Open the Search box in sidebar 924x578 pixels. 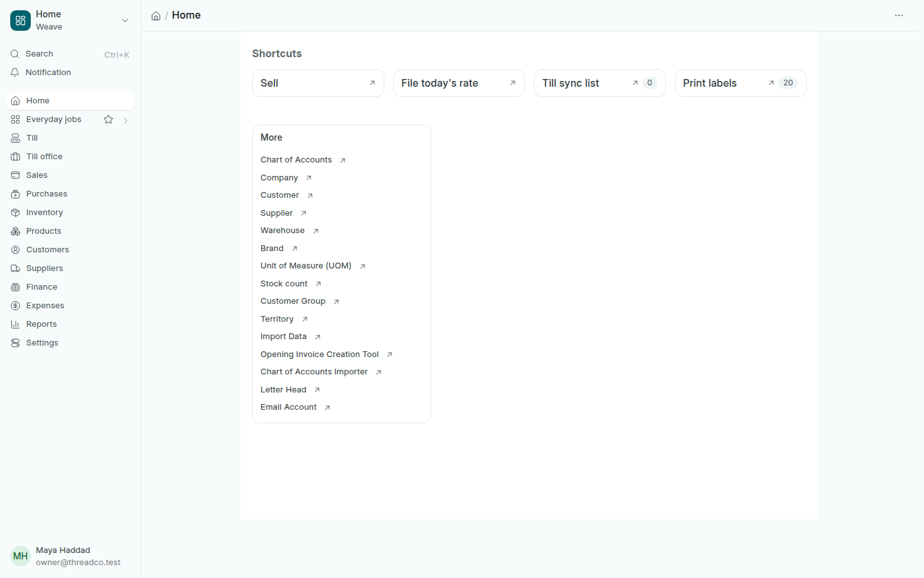[70, 54]
